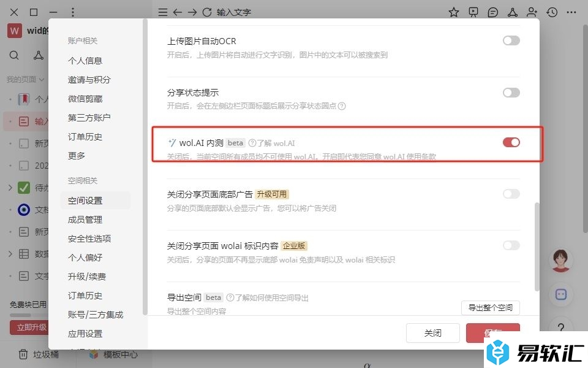Click the free blocks usage progress bar
Screen dimensions: 588x368
coord(29,315)
